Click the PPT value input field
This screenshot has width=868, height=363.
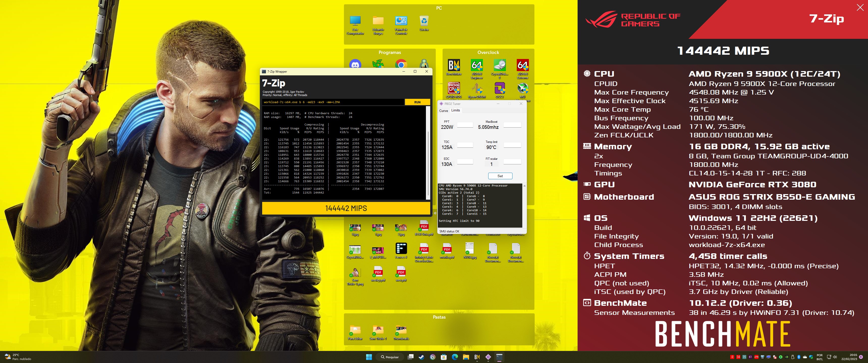tap(465, 125)
